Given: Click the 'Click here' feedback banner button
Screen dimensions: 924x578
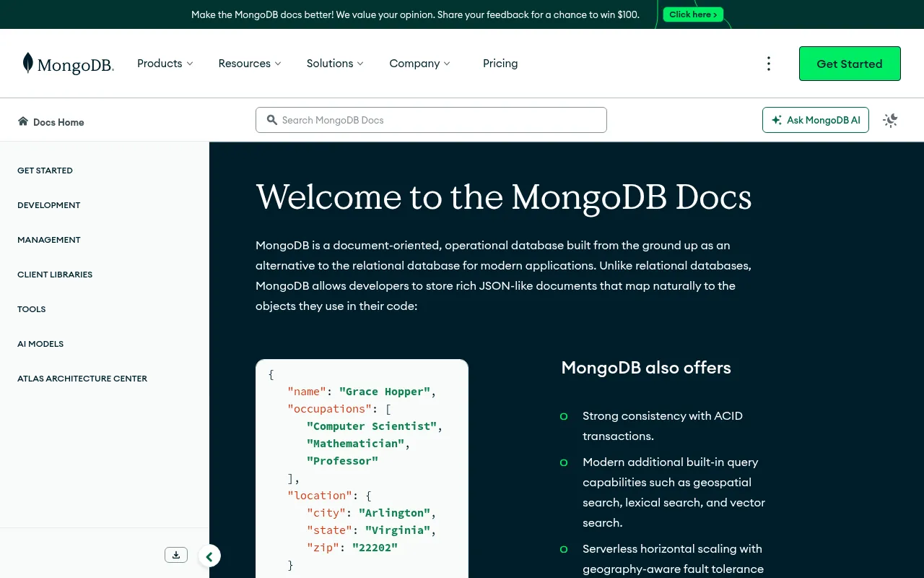Looking at the screenshot, I should [x=693, y=14].
